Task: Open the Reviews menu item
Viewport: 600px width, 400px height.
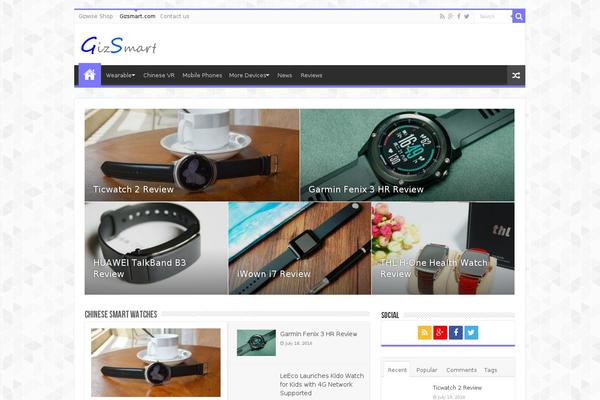Action: pyautogui.click(x=311, y=75)
